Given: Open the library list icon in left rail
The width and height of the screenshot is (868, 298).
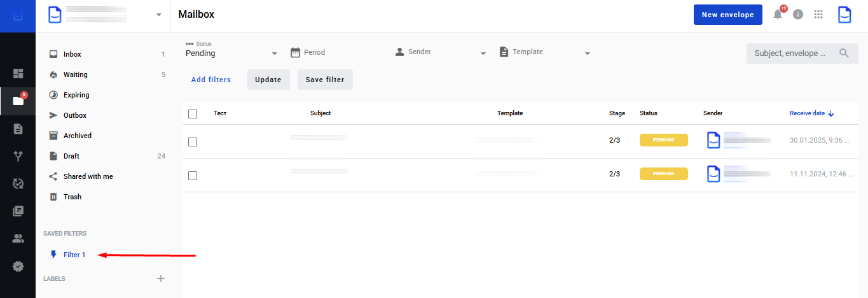Looking at the screenshot, I should point(18,211).
